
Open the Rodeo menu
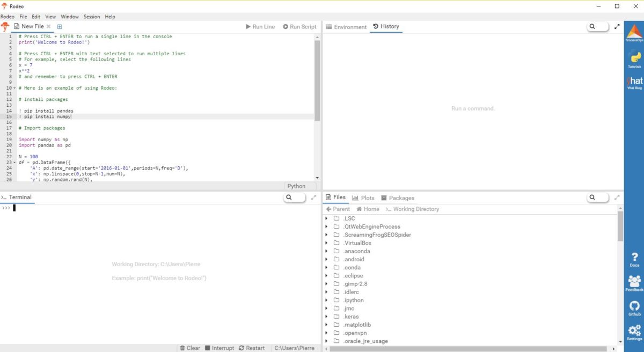tap(8, 17)
